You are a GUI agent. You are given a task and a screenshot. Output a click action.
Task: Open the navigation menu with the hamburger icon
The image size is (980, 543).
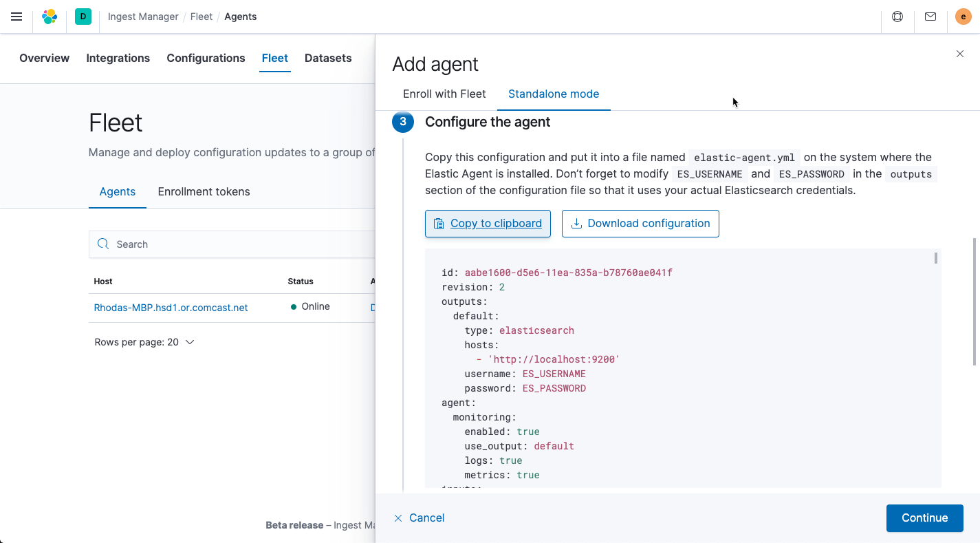(17, 17)
